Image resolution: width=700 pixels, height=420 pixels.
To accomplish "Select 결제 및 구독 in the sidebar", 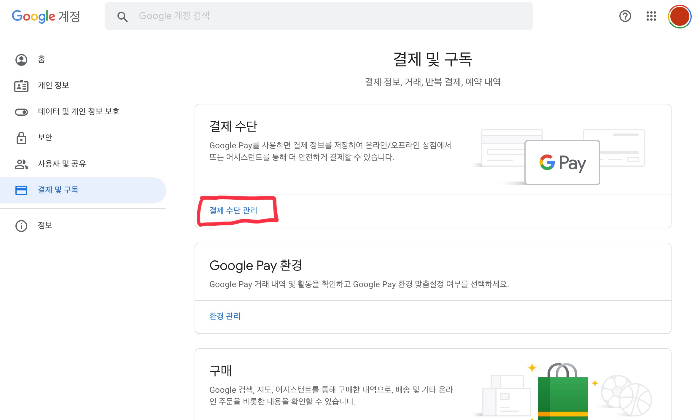I will [83, 190].
